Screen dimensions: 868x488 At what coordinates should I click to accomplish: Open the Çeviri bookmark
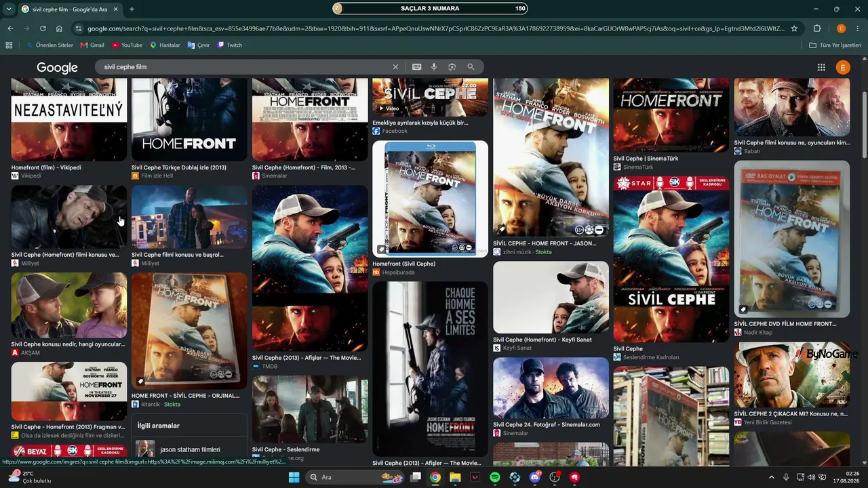tap(198, 45)
